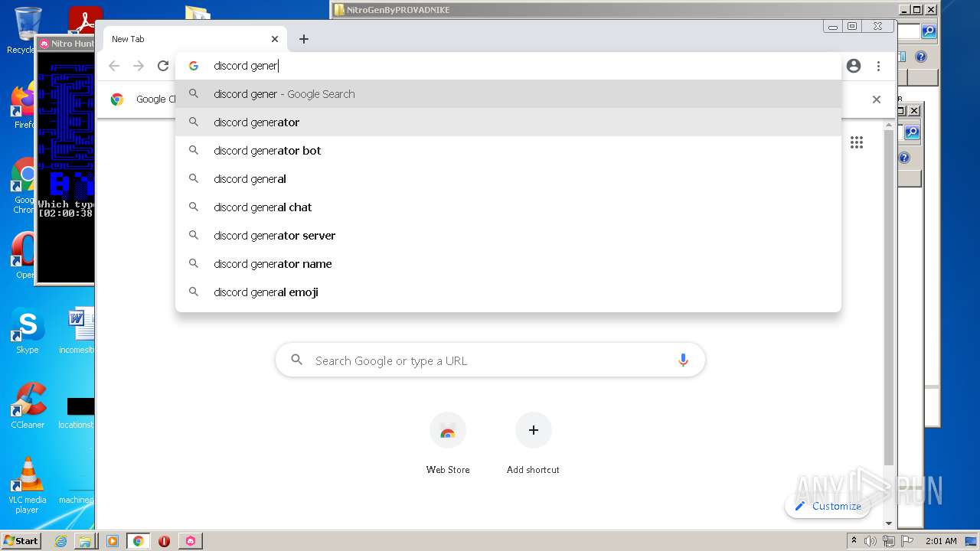Focus the Nitro Hunter console title bar

click(65, 44)
